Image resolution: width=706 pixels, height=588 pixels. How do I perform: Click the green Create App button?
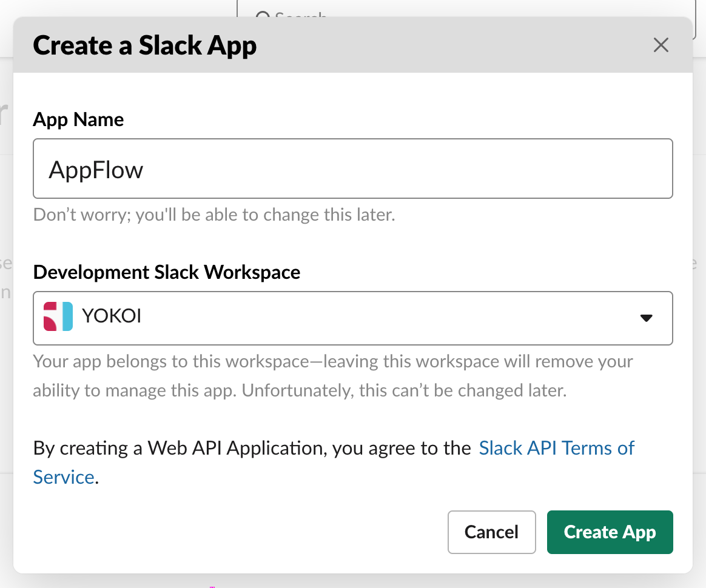(x=610, y=532)
